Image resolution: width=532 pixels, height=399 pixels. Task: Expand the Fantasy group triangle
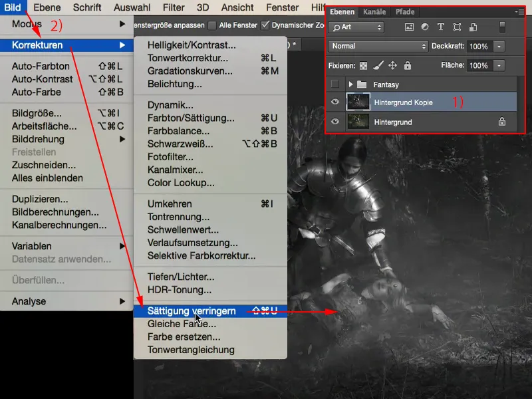(x=351, y=84)
